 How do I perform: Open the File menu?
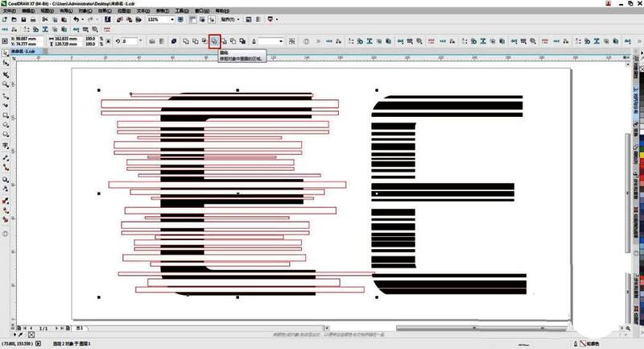(x=8, y=10)
